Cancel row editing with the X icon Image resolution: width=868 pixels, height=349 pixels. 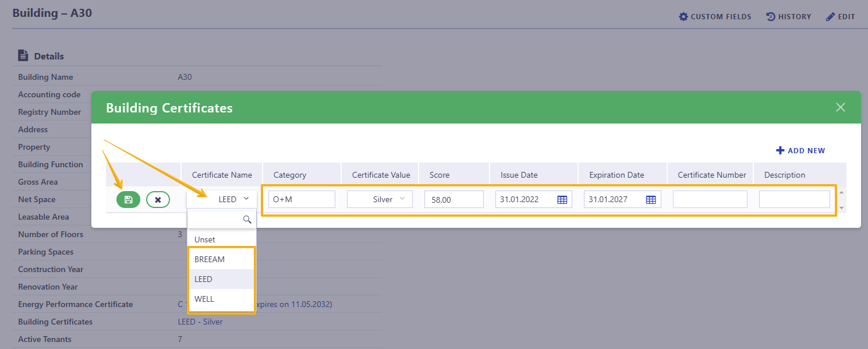pos(158,199)
